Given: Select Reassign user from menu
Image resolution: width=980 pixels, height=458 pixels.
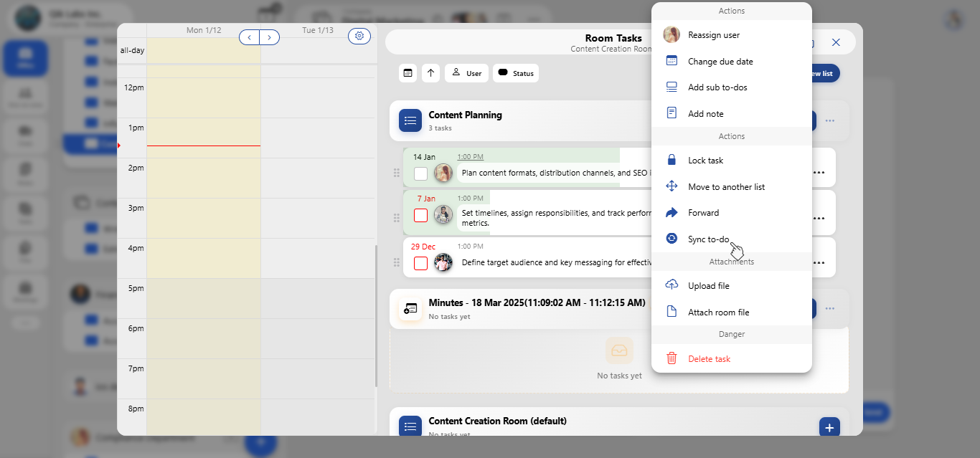Looking at the screenshot, I should (732, 35).
